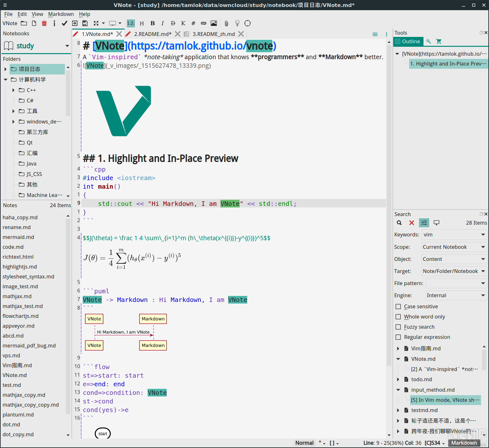The width and height of the screenshot is (489, 448).
Task: Click the red trash delete icon
Action: tap(44, 23)
